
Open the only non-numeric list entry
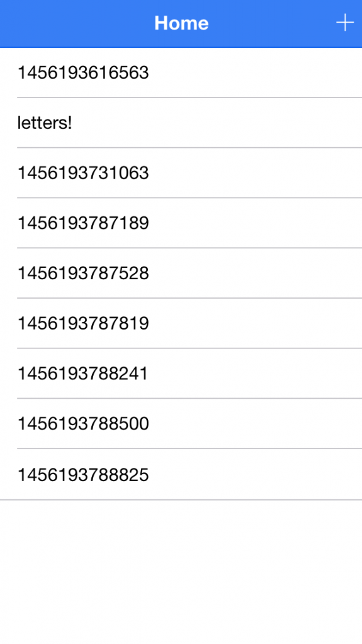(x=181, y=123)
